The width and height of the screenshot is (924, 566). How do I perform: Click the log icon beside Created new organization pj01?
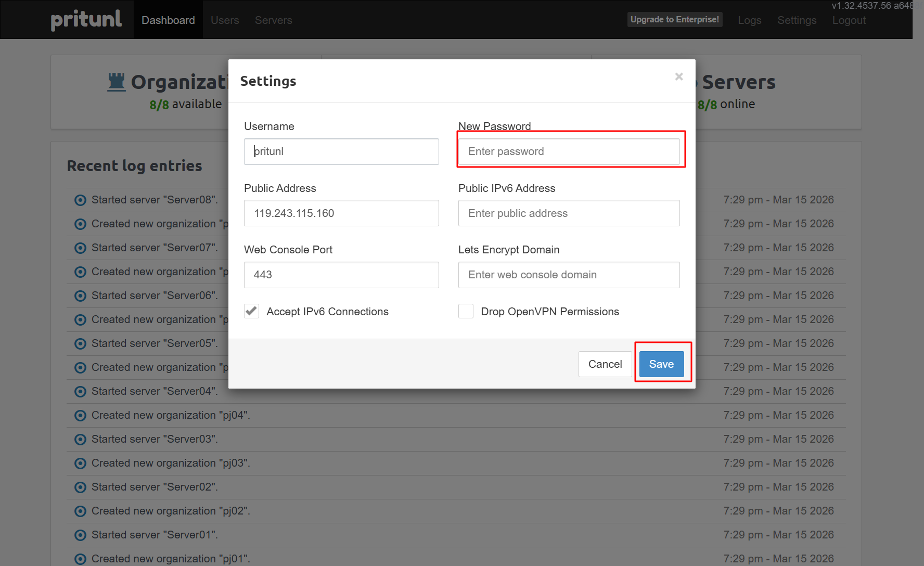coord(80,559)
